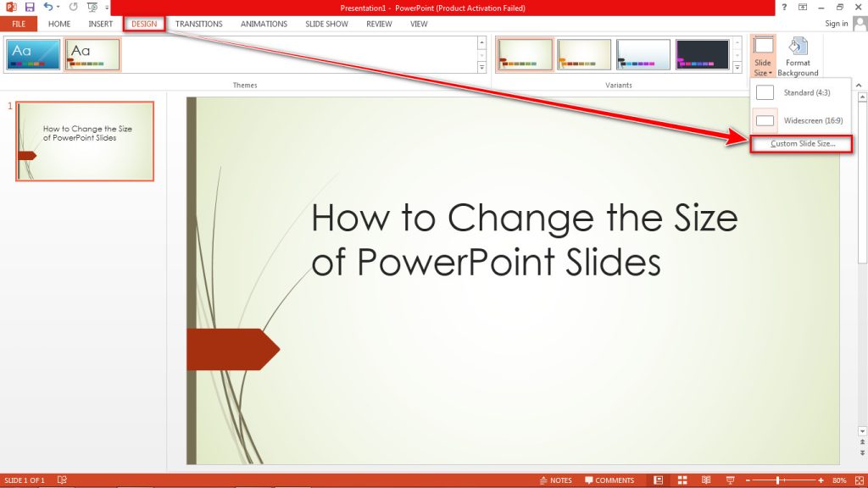
Task: Open the COMMENTS pane
Action: point(610,480)
